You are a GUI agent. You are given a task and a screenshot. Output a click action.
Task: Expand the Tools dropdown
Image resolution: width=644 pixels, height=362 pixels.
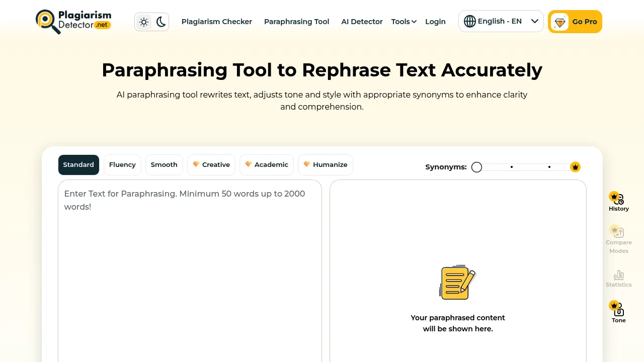point(404,22)
